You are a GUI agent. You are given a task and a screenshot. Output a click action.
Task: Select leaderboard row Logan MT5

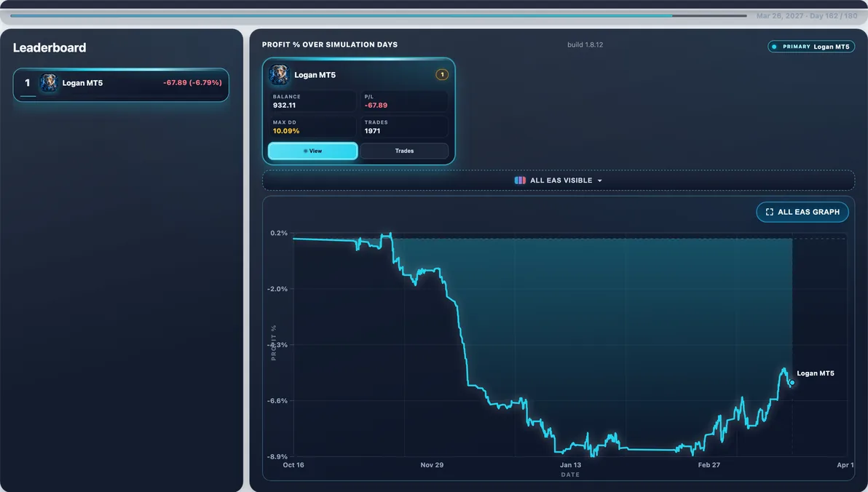point(121,84)
